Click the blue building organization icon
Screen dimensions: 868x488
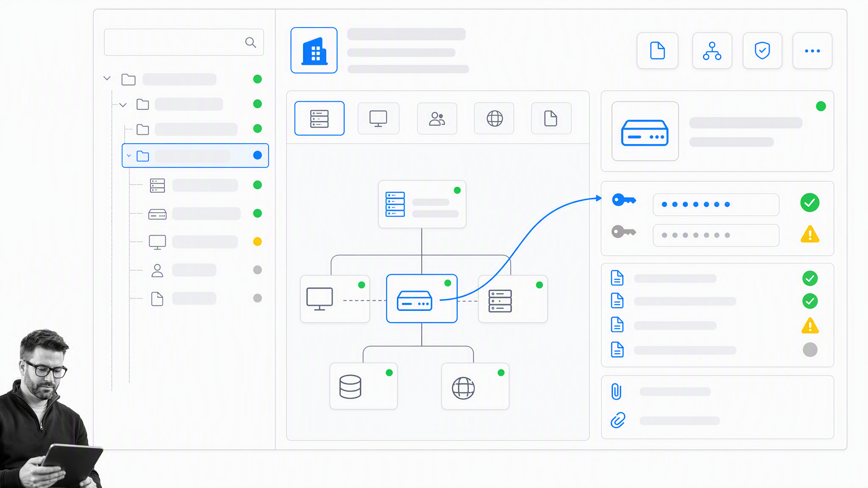tap(314, 50)
